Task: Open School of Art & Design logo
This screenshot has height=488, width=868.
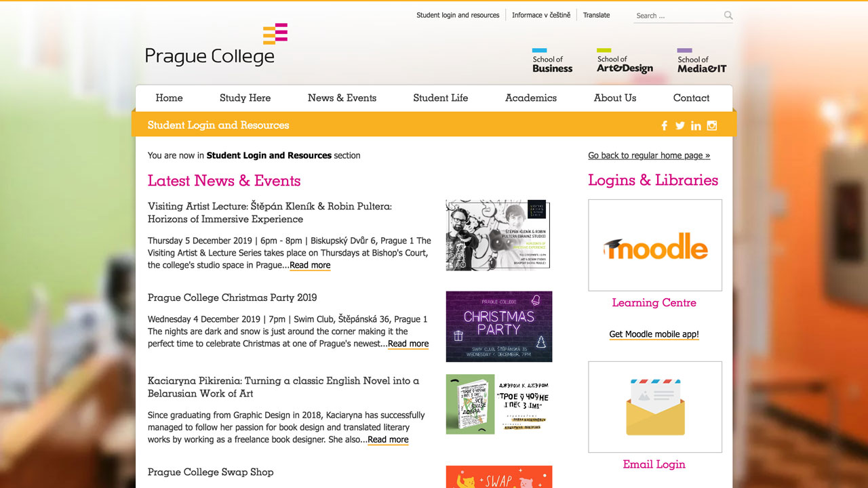Action: 625,62
